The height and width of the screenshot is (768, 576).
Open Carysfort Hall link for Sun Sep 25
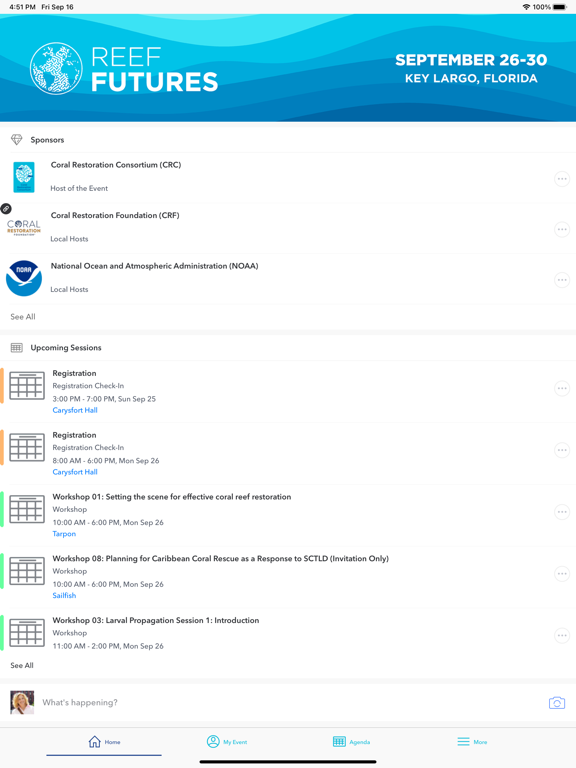(x=75, y=410)
